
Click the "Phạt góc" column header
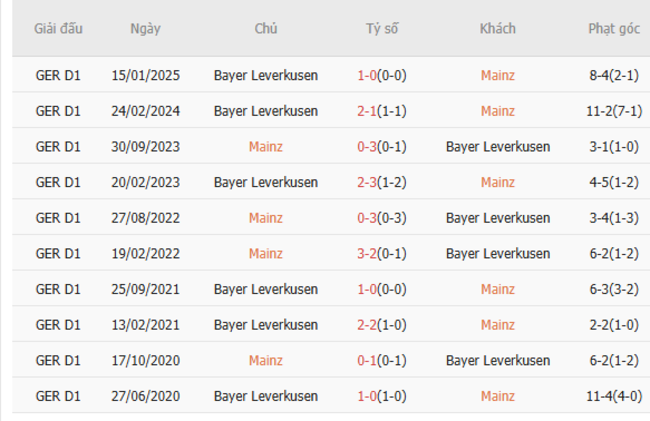(614, 28)
